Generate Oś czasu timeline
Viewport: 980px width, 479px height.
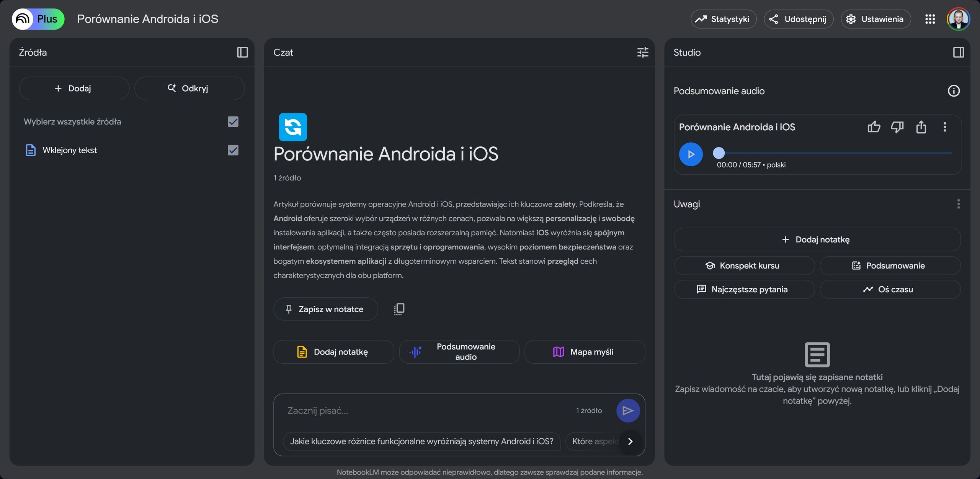(x=890, y=290)
